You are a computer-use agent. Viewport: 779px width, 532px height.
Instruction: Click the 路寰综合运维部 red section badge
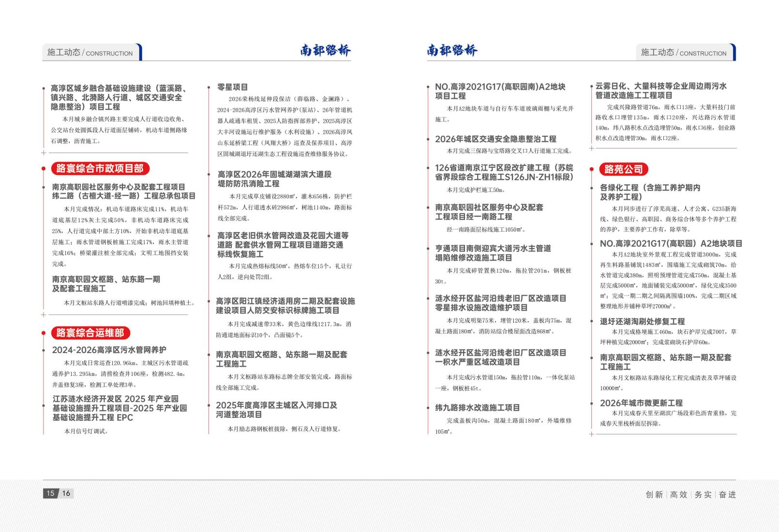(91, 333)
